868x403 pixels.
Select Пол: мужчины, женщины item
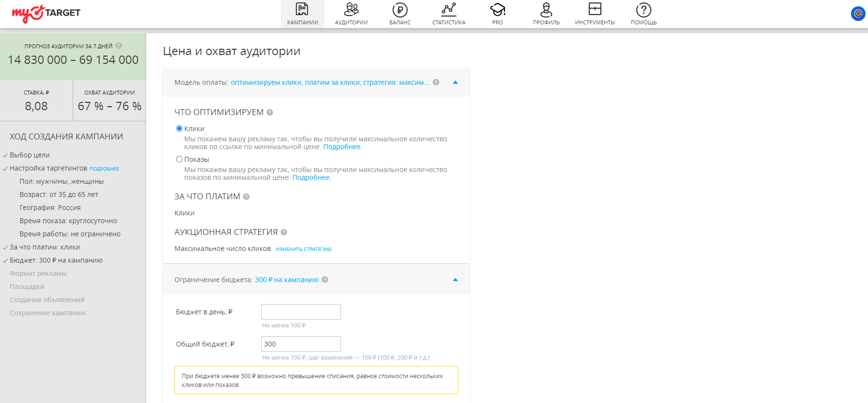(x=61, y=181)
